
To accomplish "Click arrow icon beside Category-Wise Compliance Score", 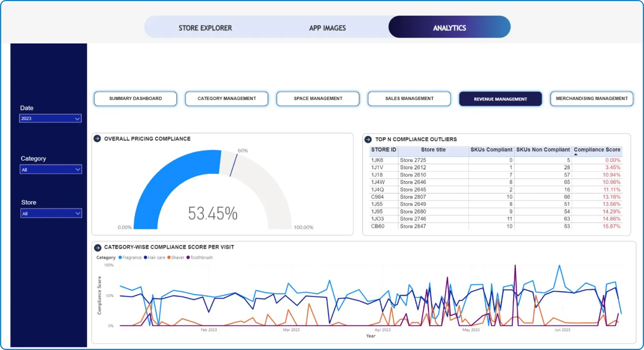I will [x=98, y=248].
